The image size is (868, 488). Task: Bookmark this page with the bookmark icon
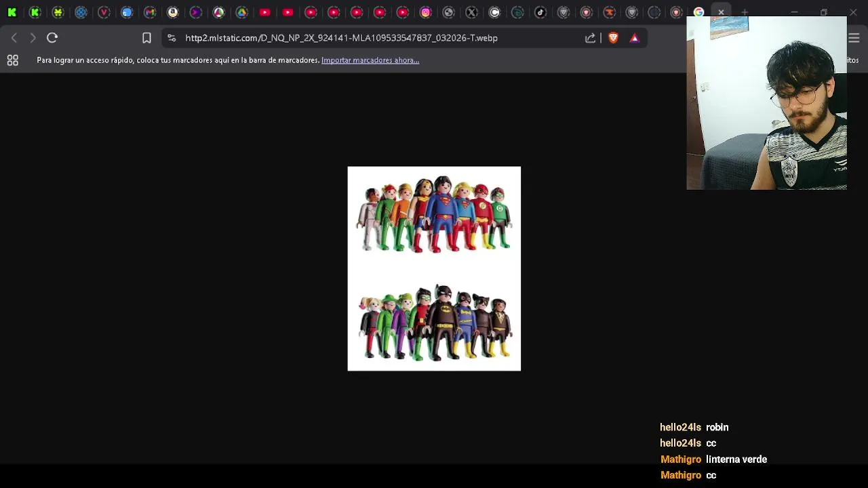coord(146,38)
